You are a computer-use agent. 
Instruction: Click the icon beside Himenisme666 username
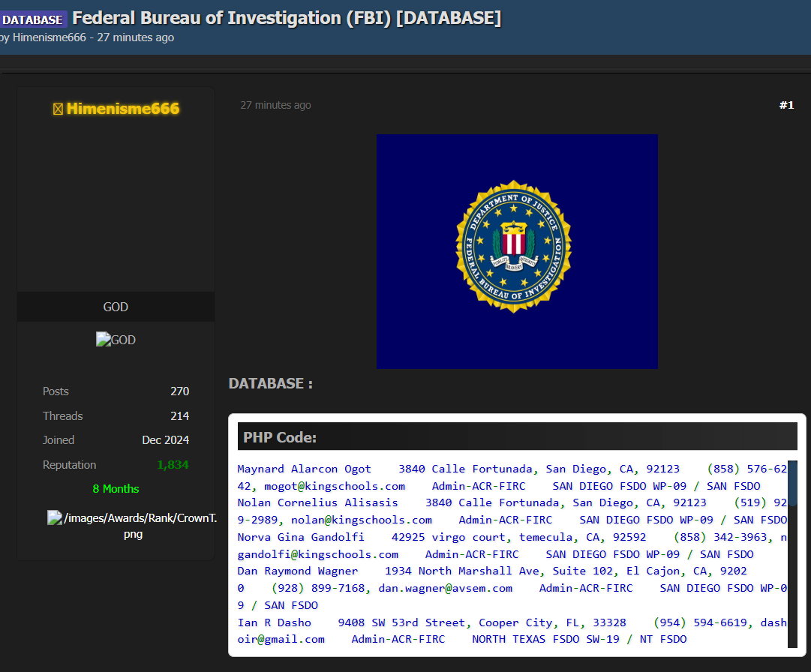pos(58,109)
